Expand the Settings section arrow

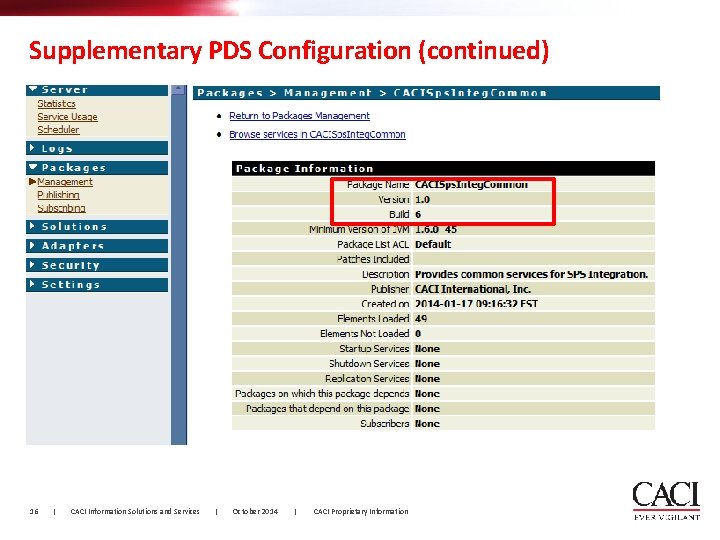pyautogui.click(x=32, y=284)
